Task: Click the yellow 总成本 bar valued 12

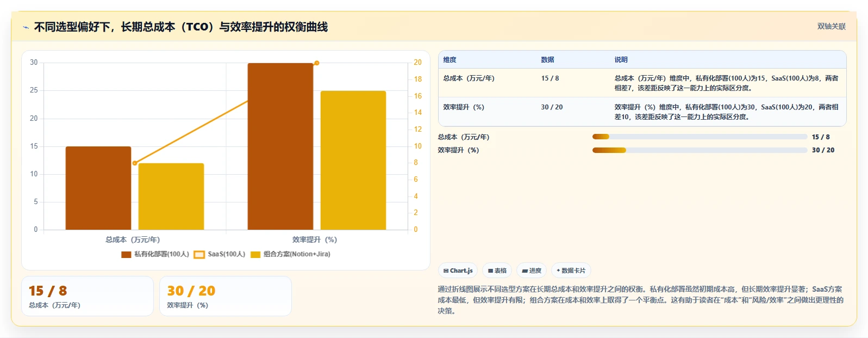Action: coord(171,196)
